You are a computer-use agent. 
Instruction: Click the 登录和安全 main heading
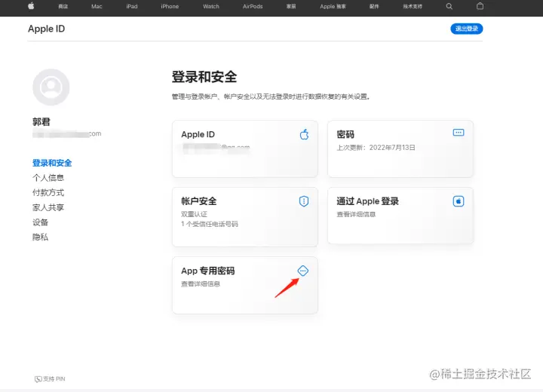pos(204,77)
